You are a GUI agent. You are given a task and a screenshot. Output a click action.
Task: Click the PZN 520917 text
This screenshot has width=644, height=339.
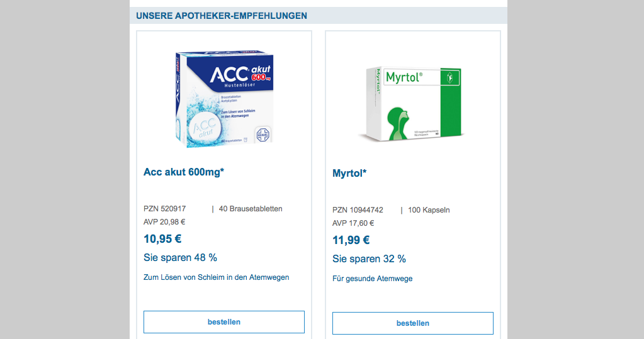[x=165, y=209]
